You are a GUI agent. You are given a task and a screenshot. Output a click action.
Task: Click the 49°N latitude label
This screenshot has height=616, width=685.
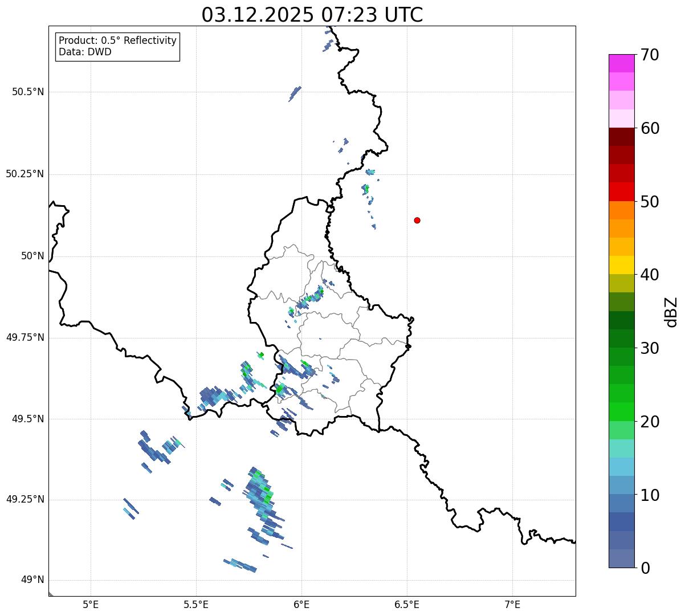point(32,580)
